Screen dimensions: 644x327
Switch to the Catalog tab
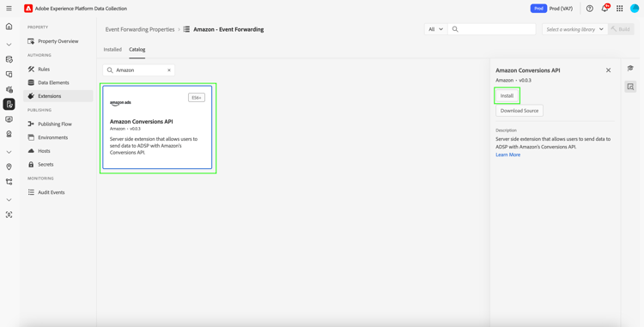137,49
